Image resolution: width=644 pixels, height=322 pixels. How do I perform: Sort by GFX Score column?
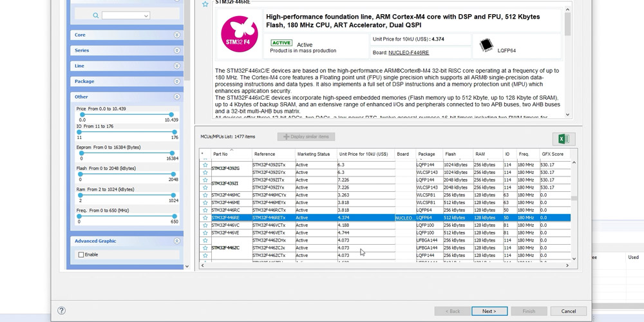click(555, 154)
